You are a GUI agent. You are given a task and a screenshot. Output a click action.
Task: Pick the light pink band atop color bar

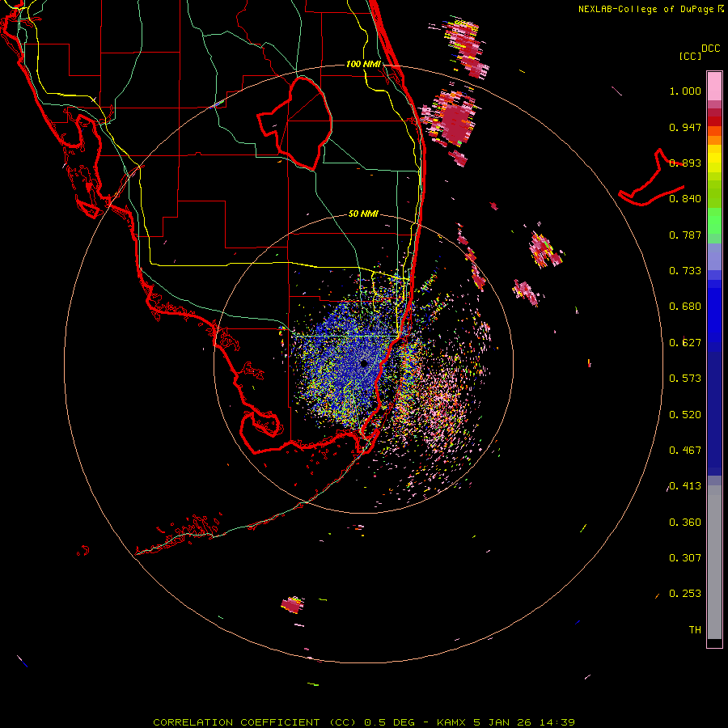tap(714, 87)
